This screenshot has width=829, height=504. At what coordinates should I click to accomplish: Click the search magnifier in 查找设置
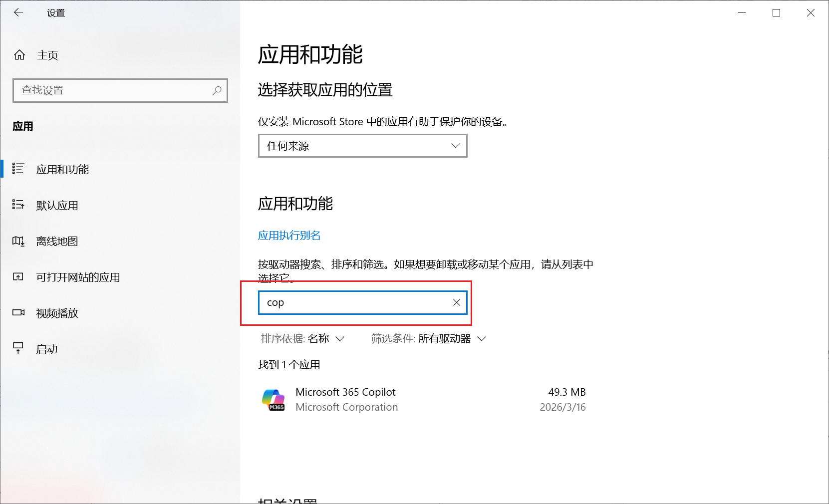tap(217, 90)
